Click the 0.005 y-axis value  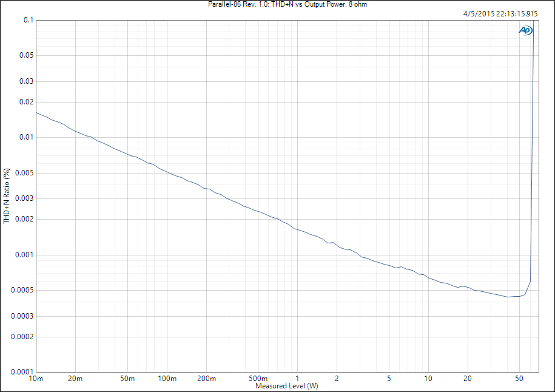[x=24, y=173]
